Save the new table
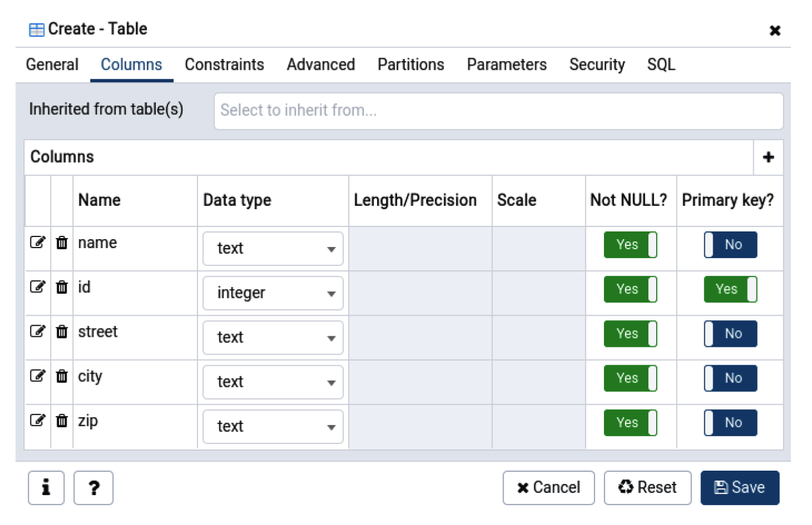Viewport: 812px width, 525px height. pyautogui.click(x=740, y=488)
